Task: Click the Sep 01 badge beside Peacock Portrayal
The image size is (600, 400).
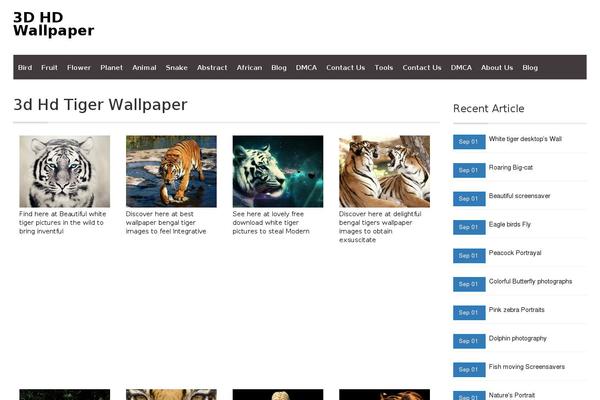Action: point(469,256)
